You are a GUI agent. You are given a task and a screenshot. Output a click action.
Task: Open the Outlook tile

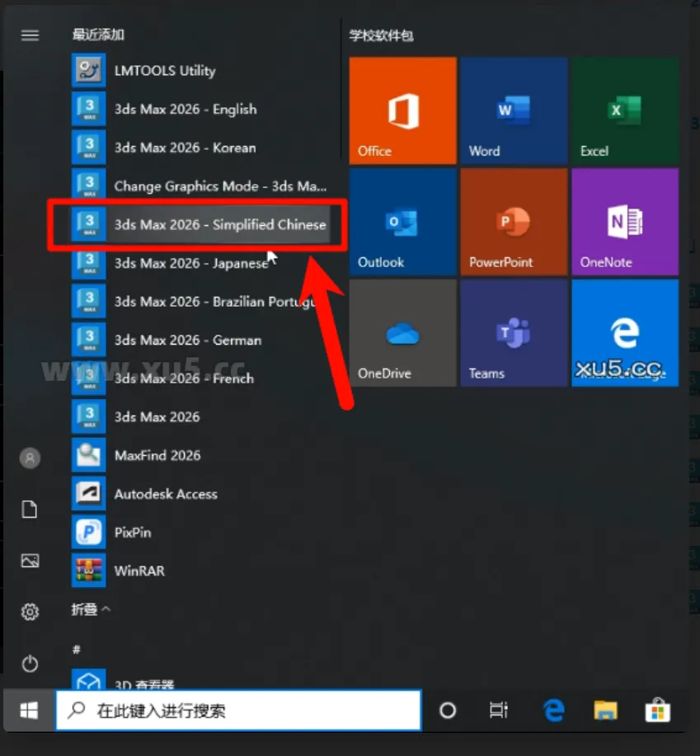pos(402,222)
